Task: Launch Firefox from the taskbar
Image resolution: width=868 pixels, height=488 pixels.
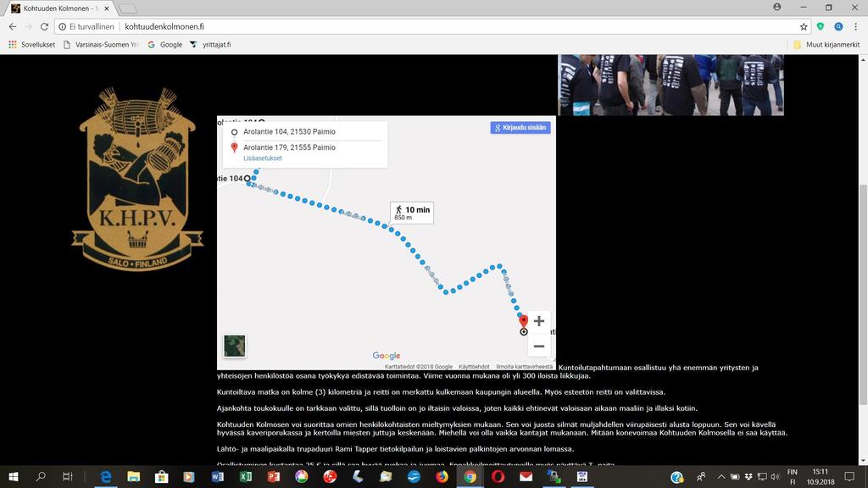Action: (x=442, y=476)
